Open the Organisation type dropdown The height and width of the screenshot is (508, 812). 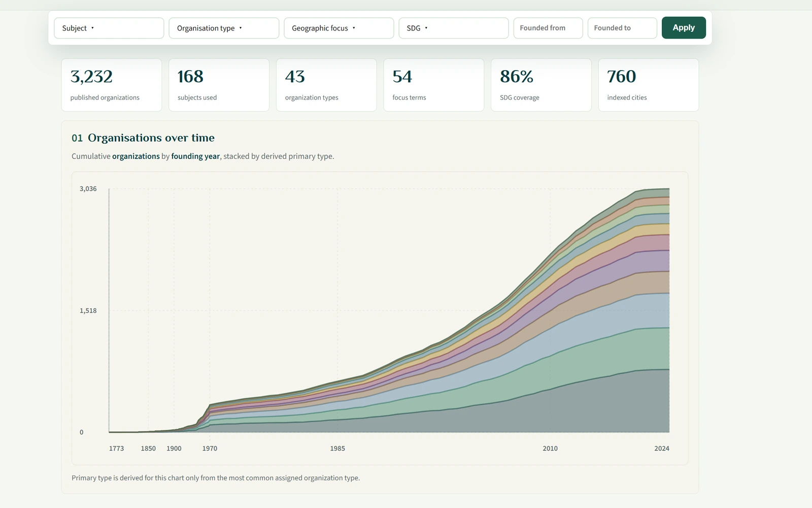224,28
